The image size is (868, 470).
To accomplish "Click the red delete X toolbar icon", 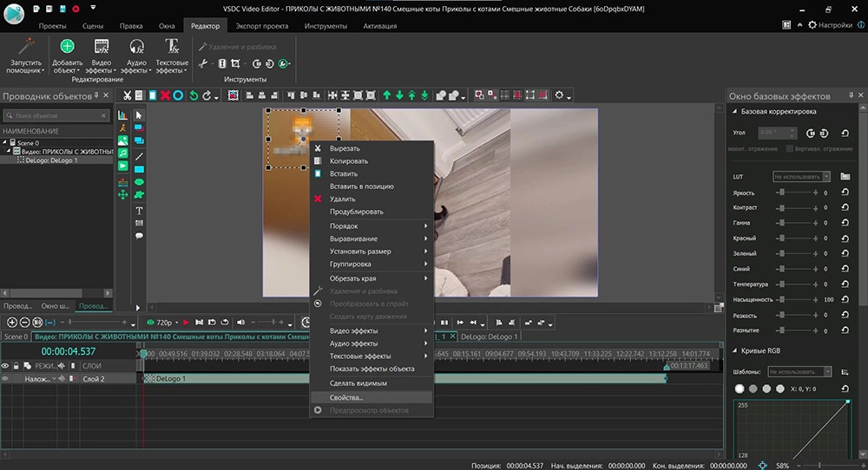I will point(165,95).
